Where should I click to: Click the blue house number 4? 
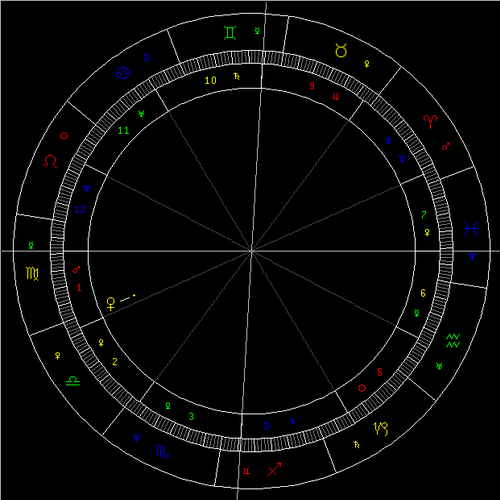292,422
